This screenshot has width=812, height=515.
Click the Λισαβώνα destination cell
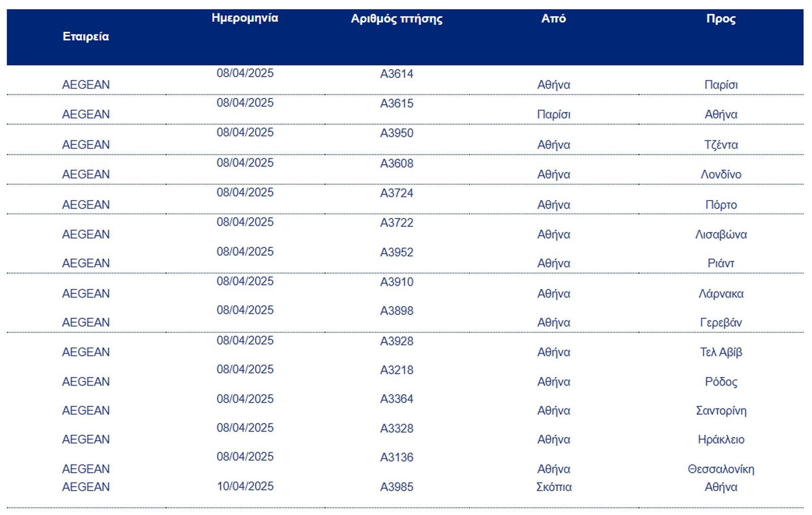(x=721, y=235)
